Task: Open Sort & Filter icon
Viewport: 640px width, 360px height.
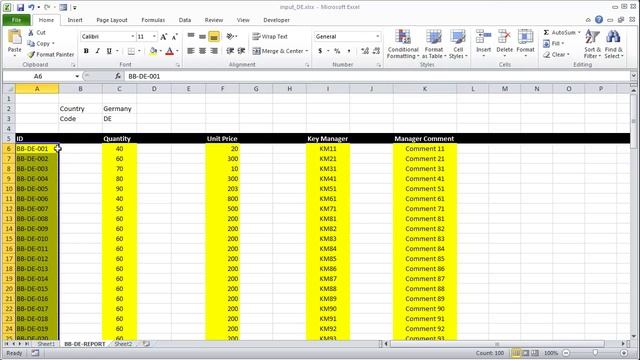Action: point(592,37)
